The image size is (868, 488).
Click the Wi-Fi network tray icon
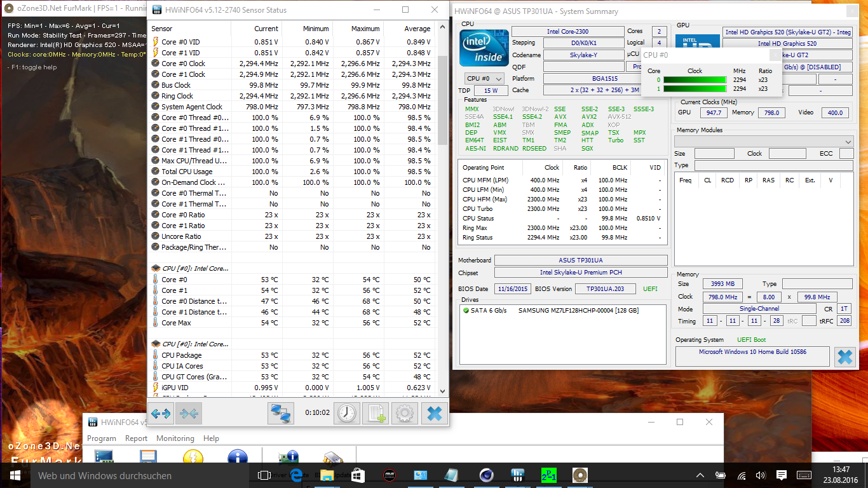741,475
